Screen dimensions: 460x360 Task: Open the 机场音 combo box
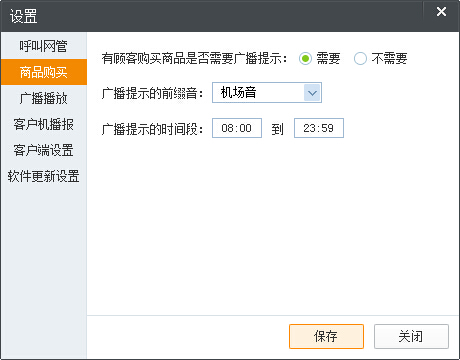coord(267,93)
